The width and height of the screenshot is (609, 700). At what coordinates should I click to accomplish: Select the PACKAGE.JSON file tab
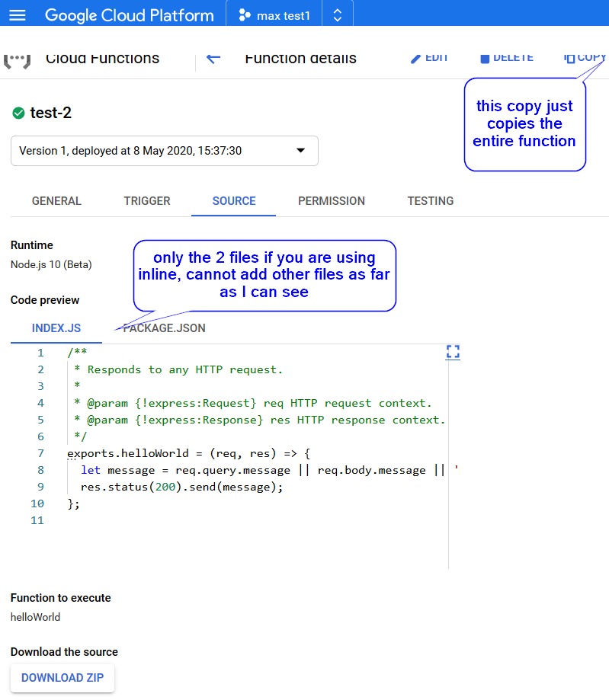point(165,329)
